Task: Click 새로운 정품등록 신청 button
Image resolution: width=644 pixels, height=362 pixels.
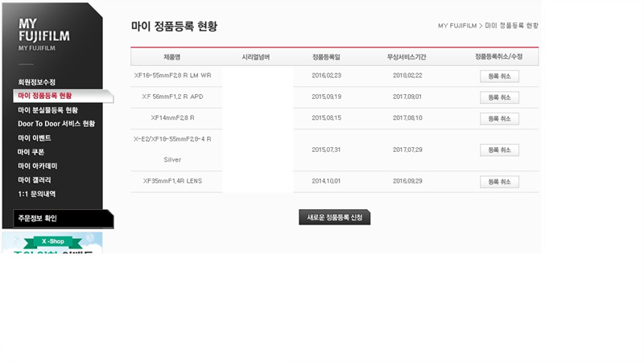Action: click(334, 218)
